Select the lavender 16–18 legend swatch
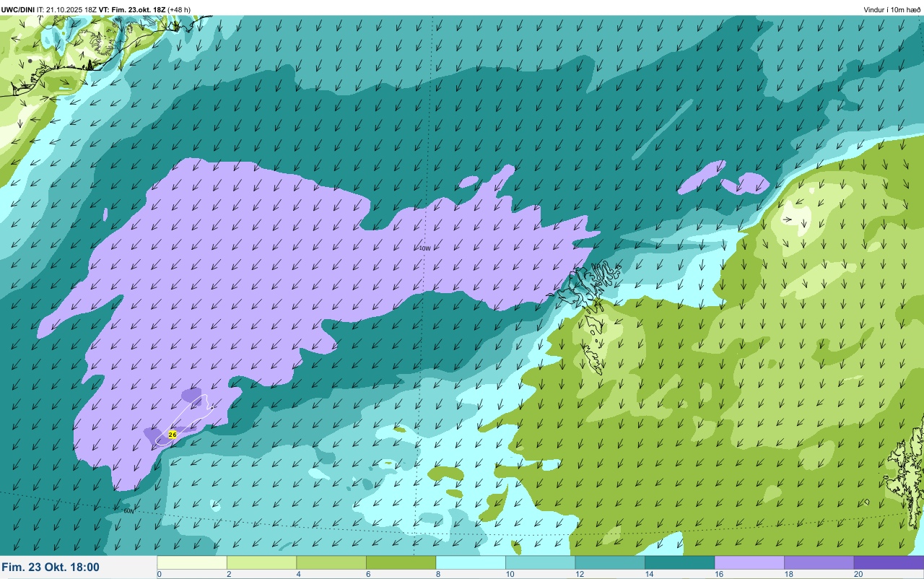Screen dimensions: 924x579 point(749,562)
